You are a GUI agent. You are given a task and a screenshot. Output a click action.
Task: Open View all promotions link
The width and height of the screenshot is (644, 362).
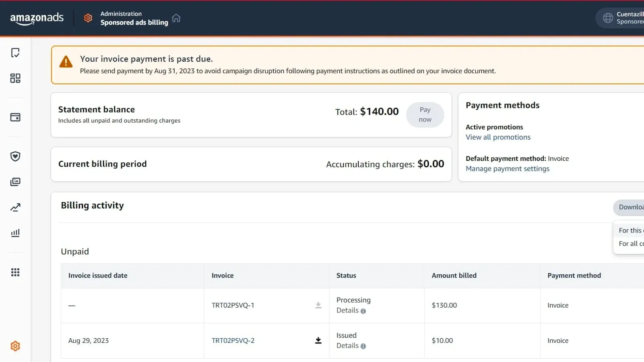(498, 137)
